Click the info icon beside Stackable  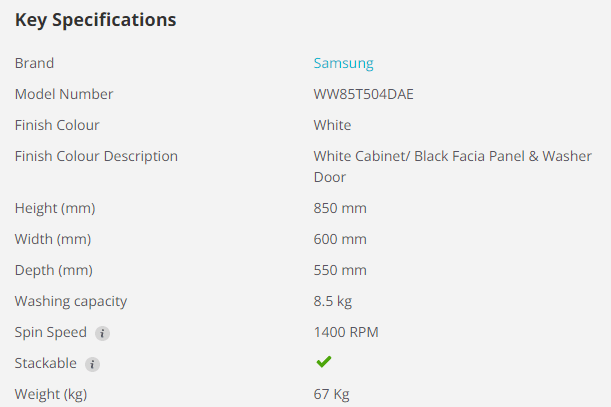[x=93, y=364]
